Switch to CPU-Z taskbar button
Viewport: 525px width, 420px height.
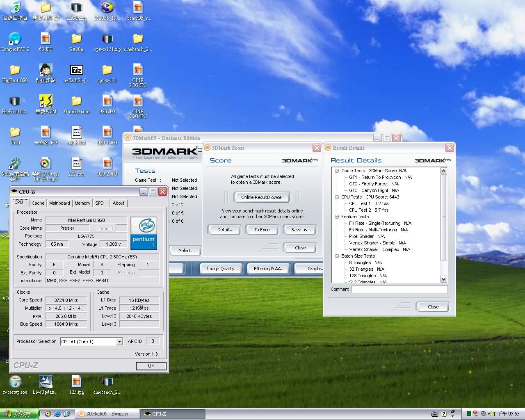[x=172, y=414]
